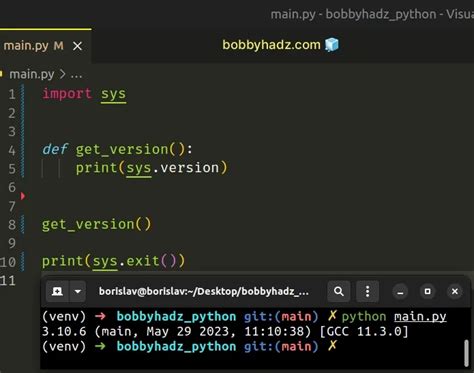This screenshot has height=373, width=474.
Task: Click 'python' command in first terminal line
Action: click(364, 316)
